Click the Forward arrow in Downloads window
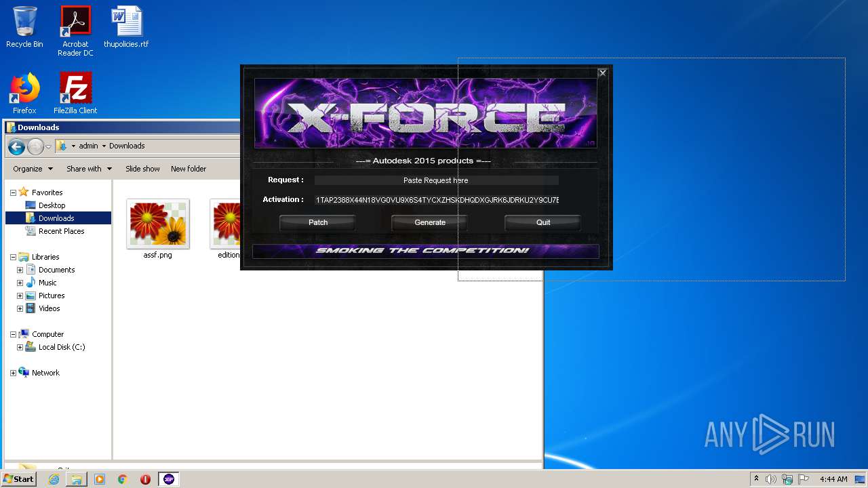This screenshot has width=868, height=488. 35,146
